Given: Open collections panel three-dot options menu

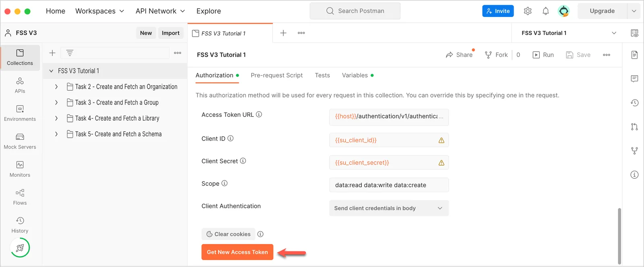Looking at the screenshot, I should pyautogui.click(x=178, y=53).
